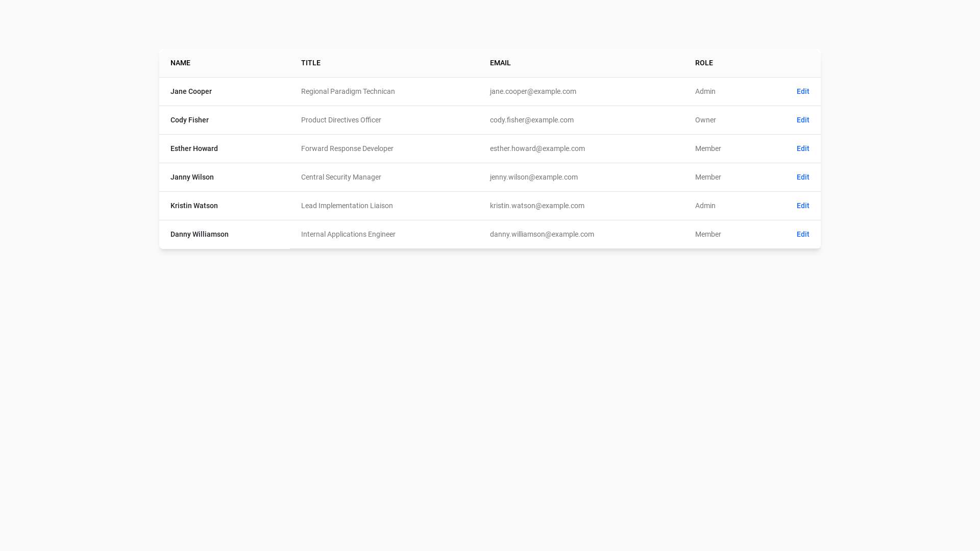Viewport: 980px width, 551px height.
Task: Click Edit link for Janny Wilson
Action: [802, 177]
